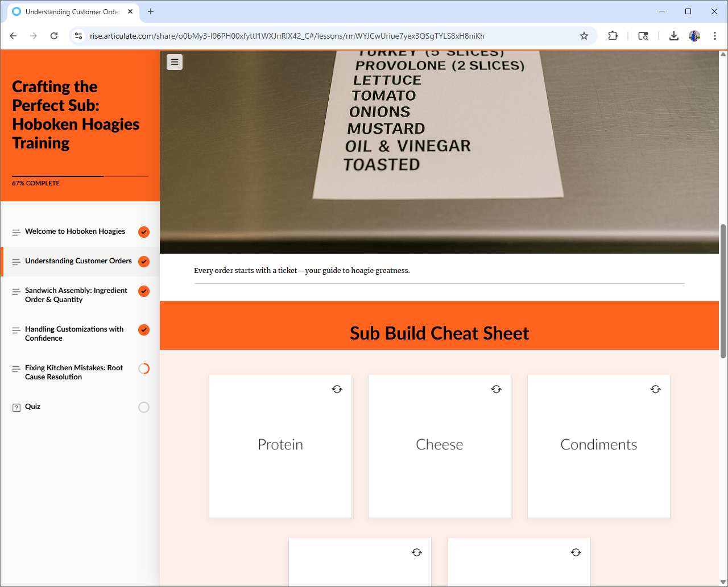Flip the Protein card using its rotate icon

coord(337,389)
